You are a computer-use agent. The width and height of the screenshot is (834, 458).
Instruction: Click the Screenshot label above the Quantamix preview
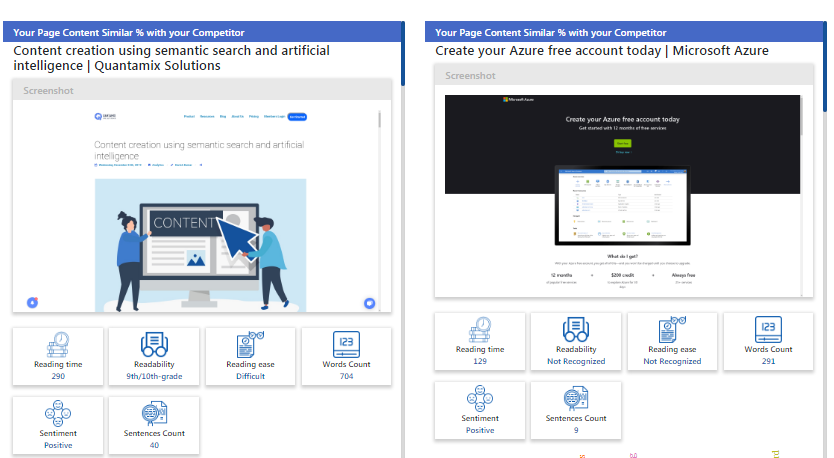48,91
